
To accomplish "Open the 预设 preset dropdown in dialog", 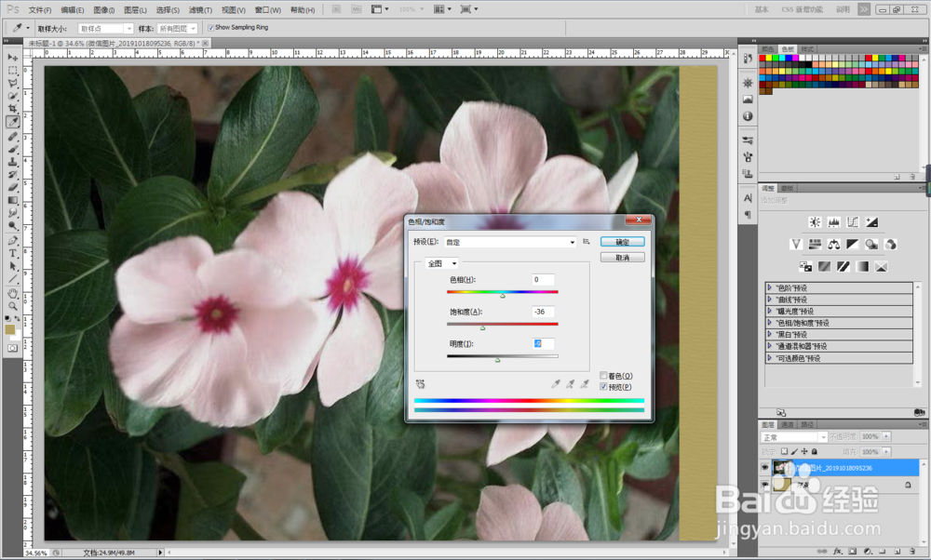I will click(508, 242).
